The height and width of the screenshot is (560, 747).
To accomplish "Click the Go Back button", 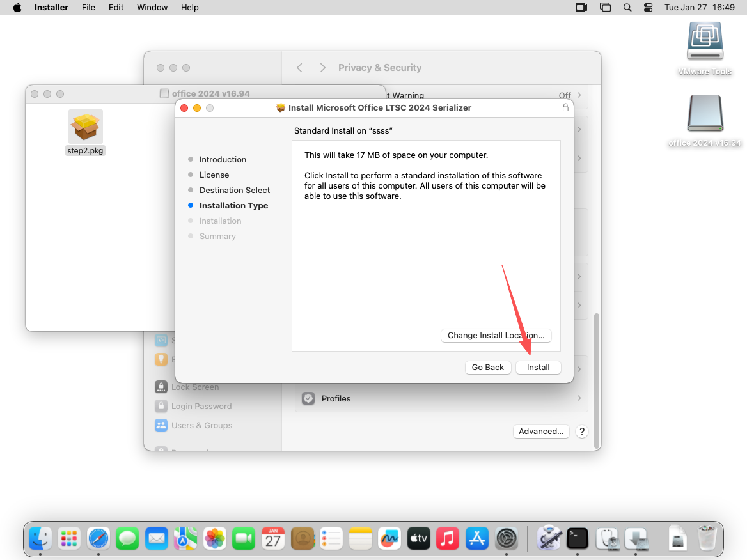I will click(x=487, y=368).
